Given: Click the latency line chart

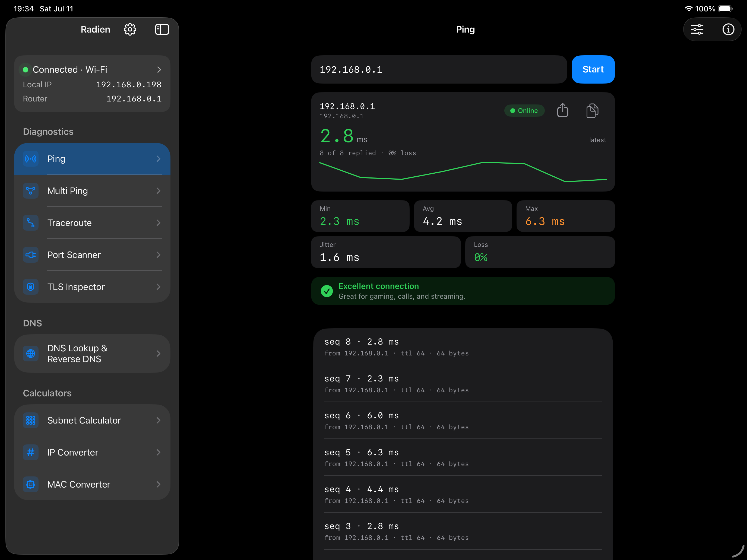Looking at the screenshot, I should click(463, 172).
